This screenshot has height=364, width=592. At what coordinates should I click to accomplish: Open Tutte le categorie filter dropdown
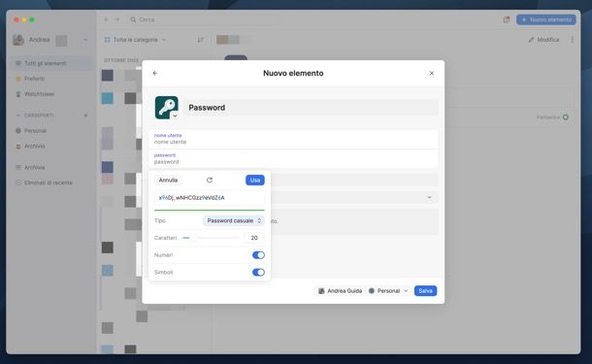tap(135, 40)
